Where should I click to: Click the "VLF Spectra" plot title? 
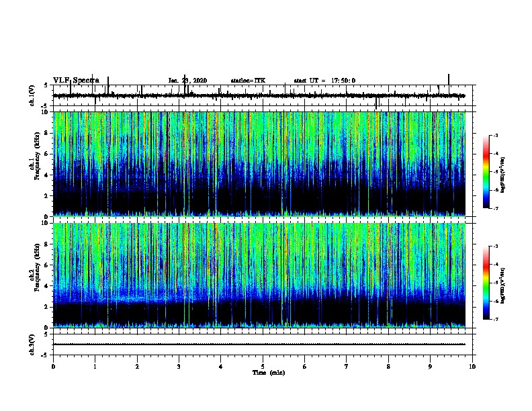[76, 81]
